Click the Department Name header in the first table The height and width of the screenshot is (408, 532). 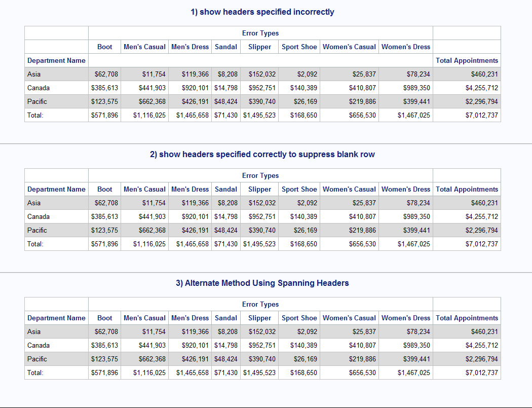tap(56, 60)
